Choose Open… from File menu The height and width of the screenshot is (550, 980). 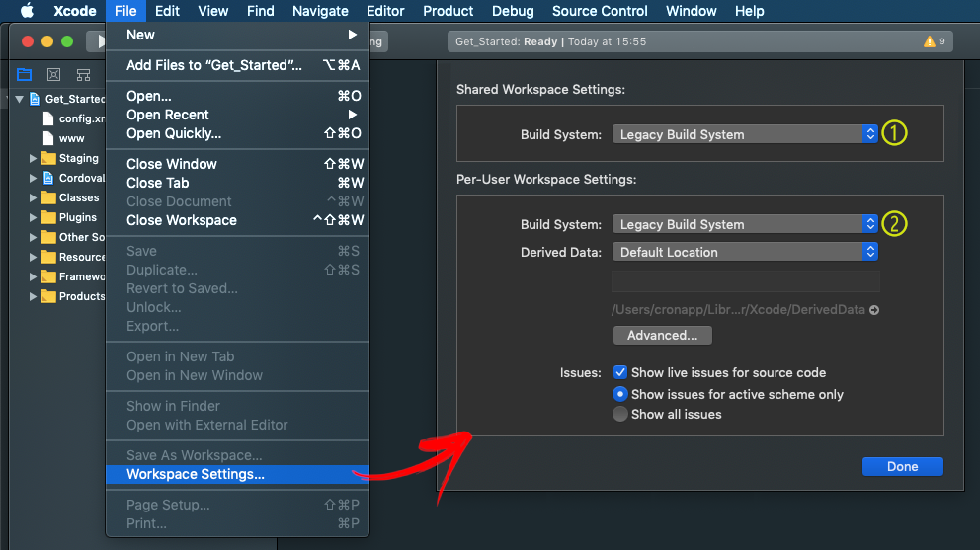tap(237, 96)
